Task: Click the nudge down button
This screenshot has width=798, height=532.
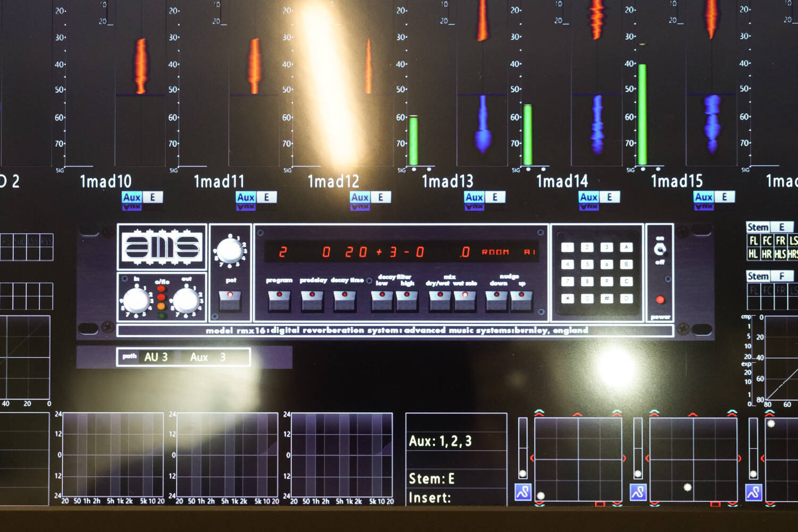Action: click(496, 301)
